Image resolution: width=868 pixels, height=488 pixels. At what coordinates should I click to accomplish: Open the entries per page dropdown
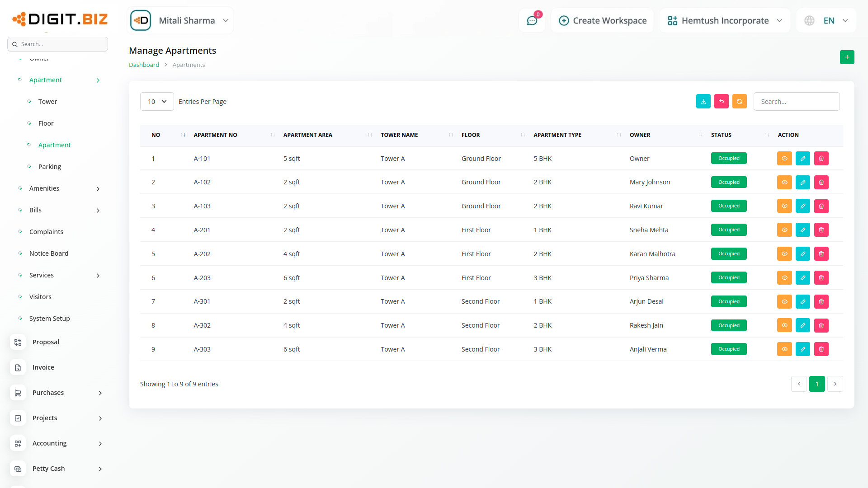tap(157, 102)
